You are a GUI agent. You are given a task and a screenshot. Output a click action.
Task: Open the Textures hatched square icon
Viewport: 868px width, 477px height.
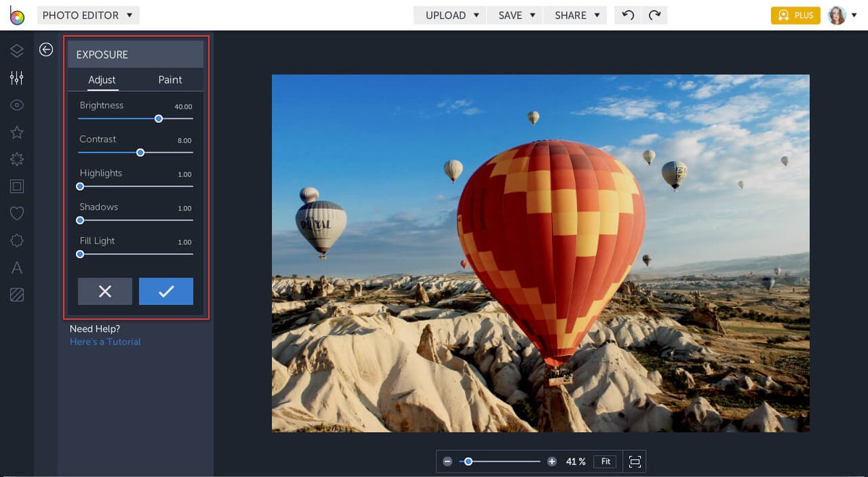pos(17,295)
